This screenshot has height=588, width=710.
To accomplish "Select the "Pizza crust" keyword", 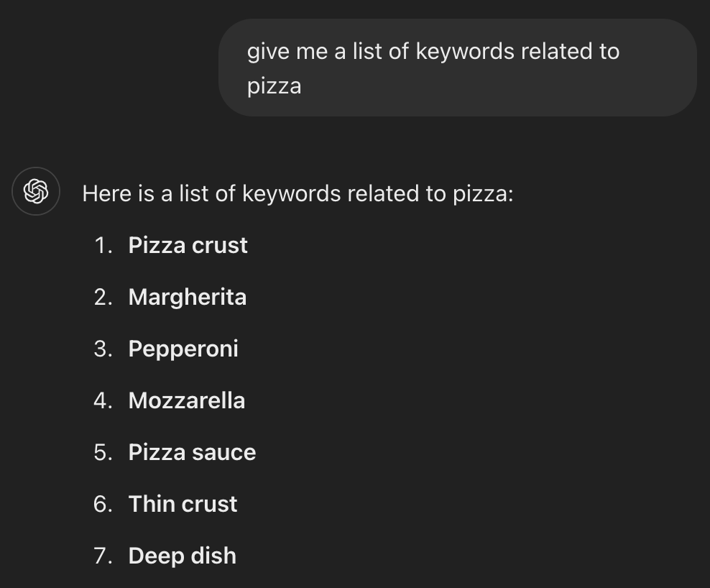I will pos(188,245).
